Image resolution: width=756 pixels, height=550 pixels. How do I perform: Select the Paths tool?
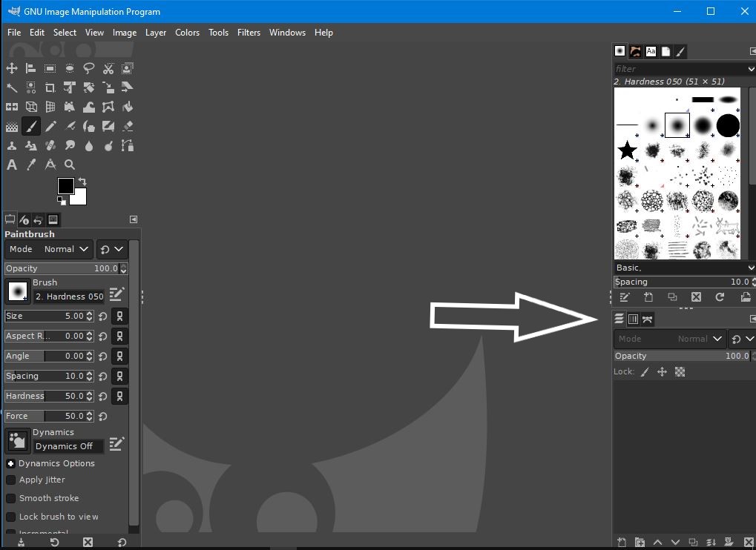(x=128, y=145)
